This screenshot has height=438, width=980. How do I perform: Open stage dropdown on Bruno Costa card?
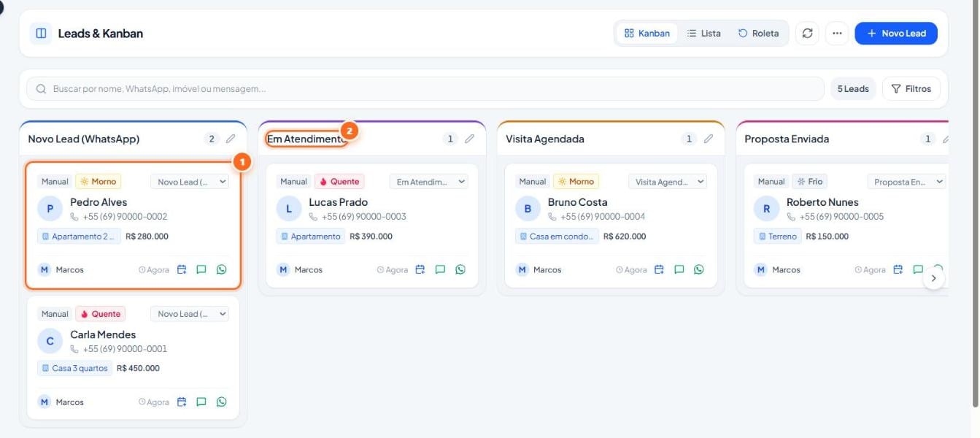click(668, 182)
